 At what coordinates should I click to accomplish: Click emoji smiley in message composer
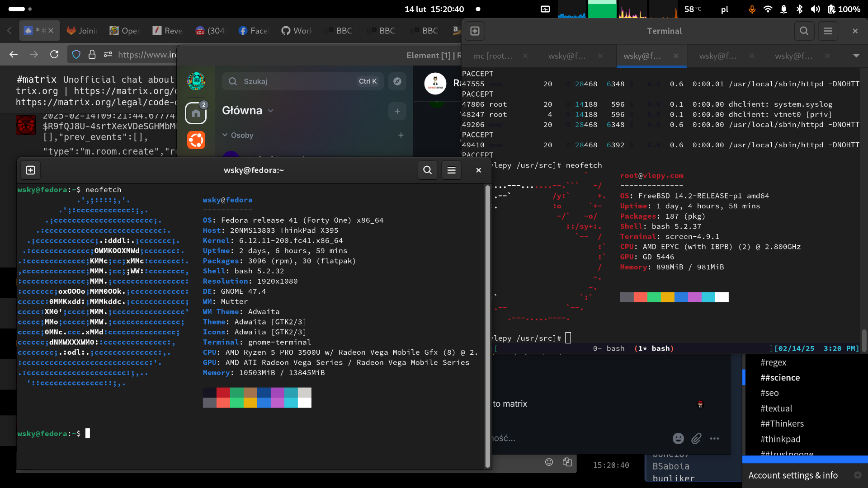pyautogui.click(x=678, y=438)
